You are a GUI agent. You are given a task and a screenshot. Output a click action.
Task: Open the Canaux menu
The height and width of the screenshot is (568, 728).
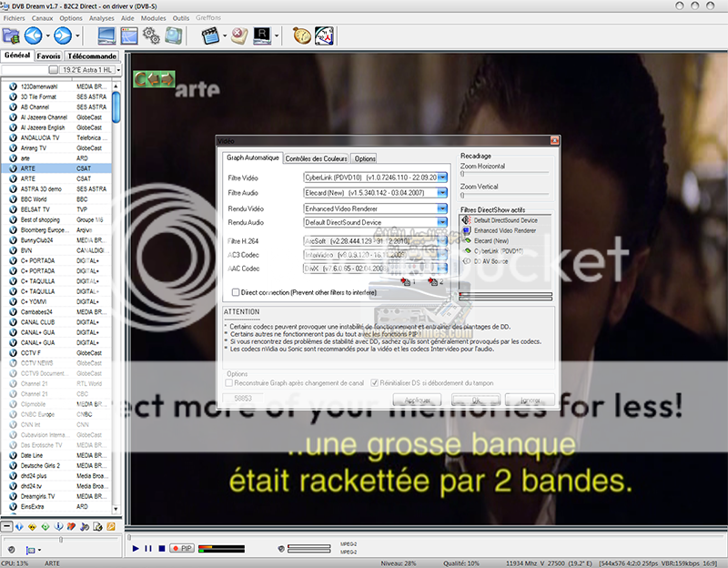coord(43,17)
